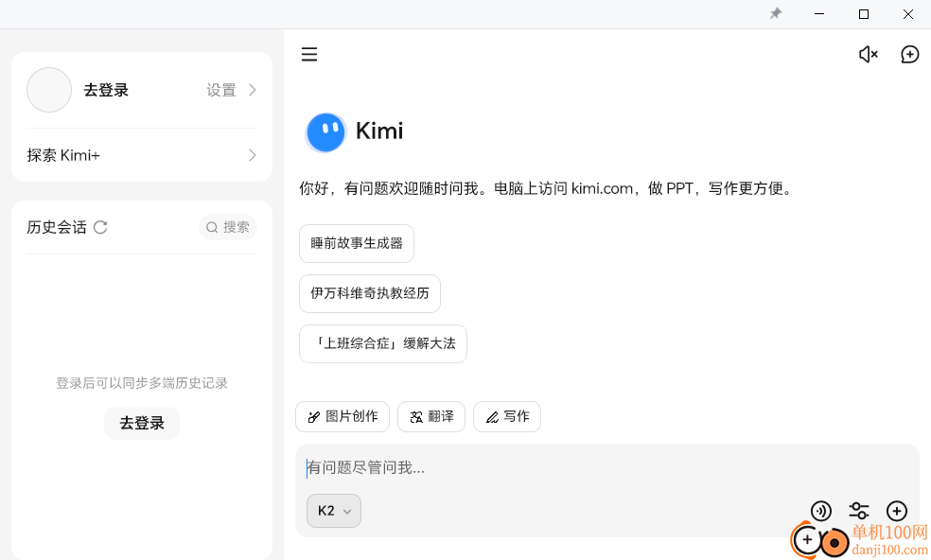
Task: Click the 登录后可以同步多端历史记录 text
Action: coord(142,383)
